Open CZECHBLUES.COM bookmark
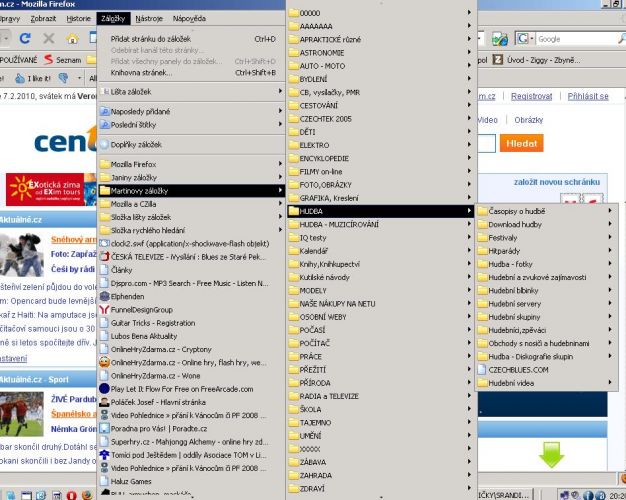The height and width of the screenshot is (500, 626). tap(546, 370)
